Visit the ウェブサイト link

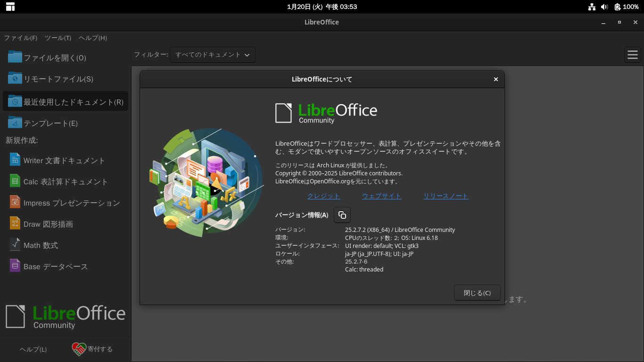point(382,196)
